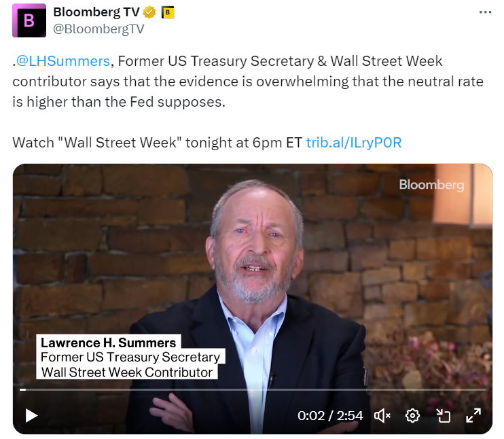The width and height of the screenshot is (504, 439).
Task: Click the Bloomberg watermark in video
Action: pos(431,185)
